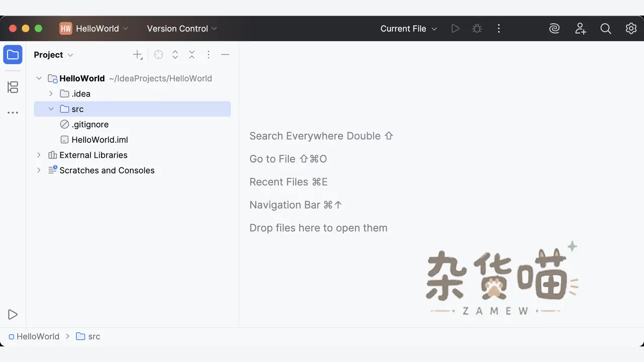Open the Project view selector dropdown
The height and width of the screenshot is (362, 644).
point(53,55)
